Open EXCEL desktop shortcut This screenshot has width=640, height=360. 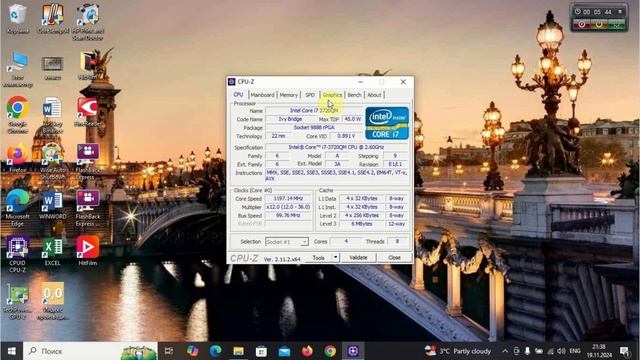pos(53,251)
